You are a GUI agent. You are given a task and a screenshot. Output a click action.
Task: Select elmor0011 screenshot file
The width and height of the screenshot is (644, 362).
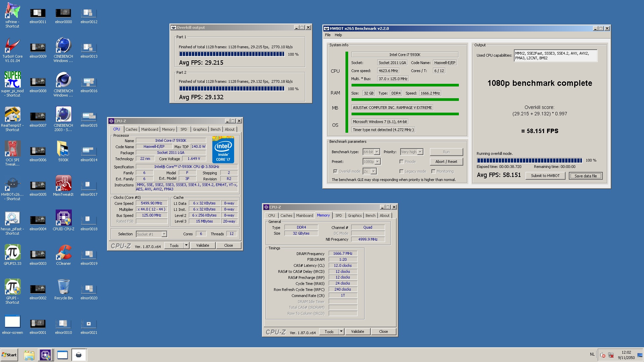(x=38, y=15)
